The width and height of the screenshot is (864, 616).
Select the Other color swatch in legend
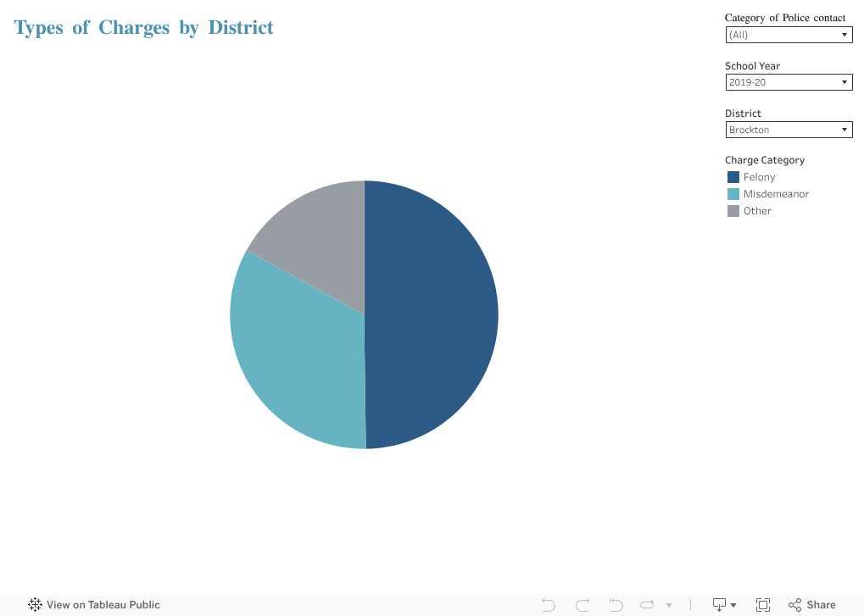(733, 211)
